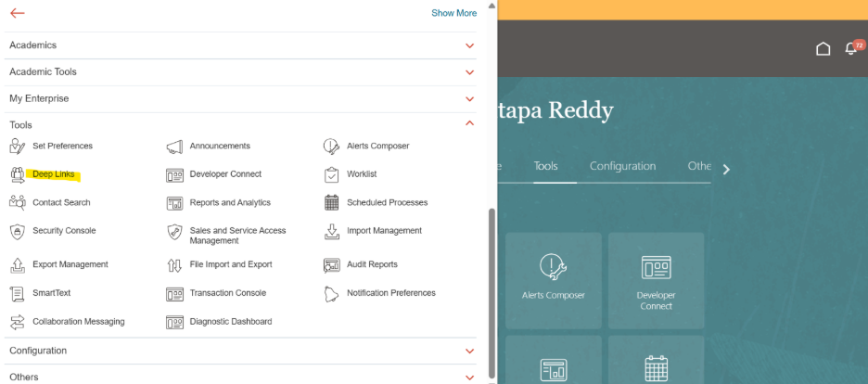The image size is (868, 384).
Task: Click the Show More link
Action: (x=453, y=13)
